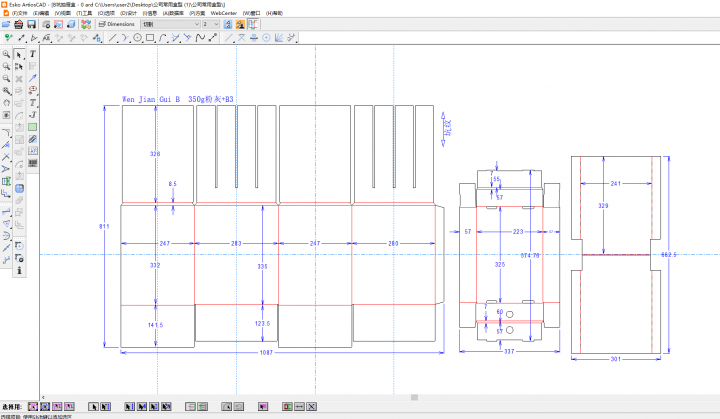The width and height of the screenshot is (720, 419).
Task: Select the Line drawing tool
Action: coord(113,38)
